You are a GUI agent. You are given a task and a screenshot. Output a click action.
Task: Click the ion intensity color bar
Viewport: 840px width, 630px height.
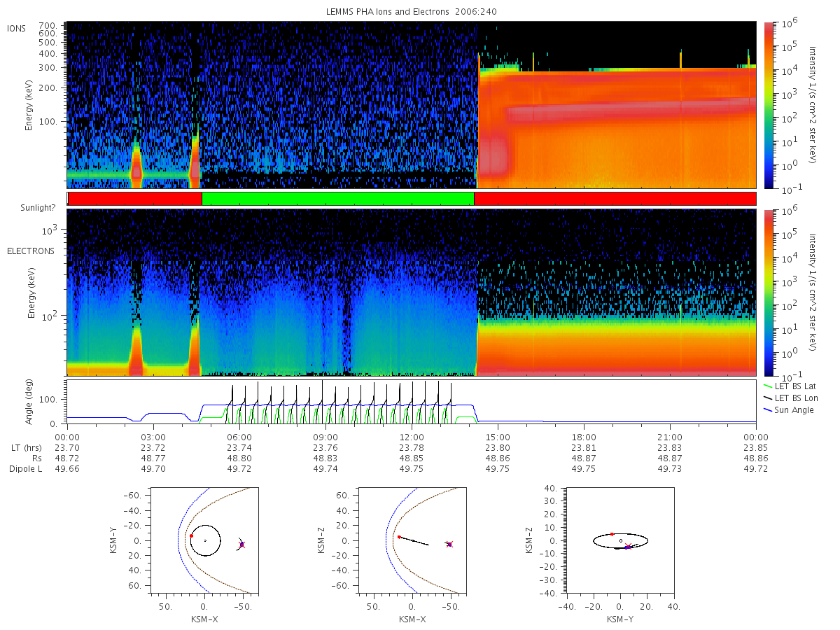click(x=770, y=105)
